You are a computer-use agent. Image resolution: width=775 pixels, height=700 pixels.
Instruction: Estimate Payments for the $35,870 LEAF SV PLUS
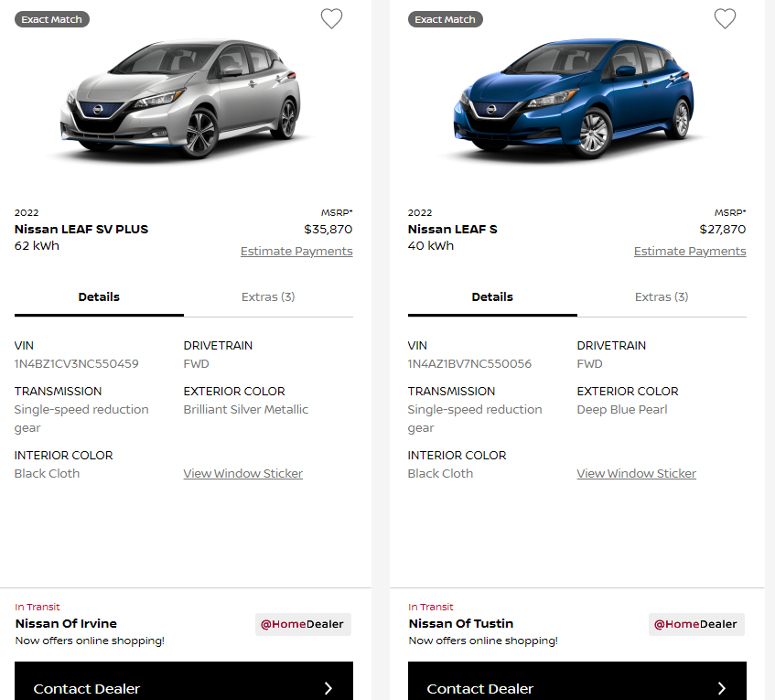296,251
